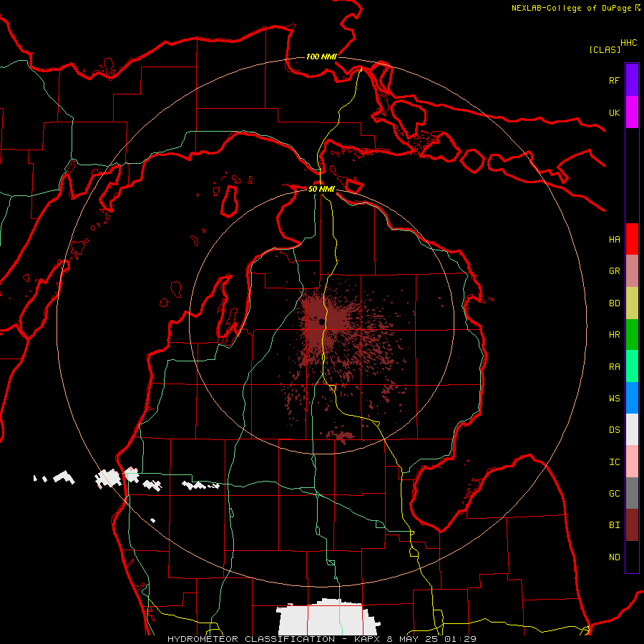Click the BD yellow legend swatch
Image resolution: width=644 pixels, height=644 pixels.
tap(632, 303)
